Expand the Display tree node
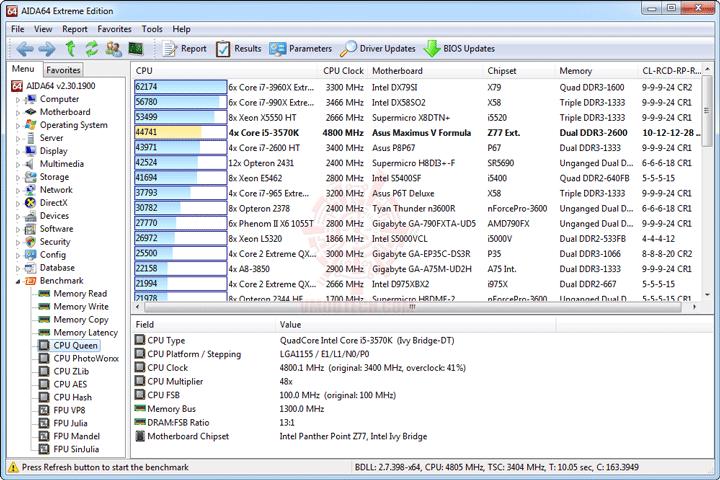Image resolution: width=720 pixels, height=480 pixels. click(18, 152)
